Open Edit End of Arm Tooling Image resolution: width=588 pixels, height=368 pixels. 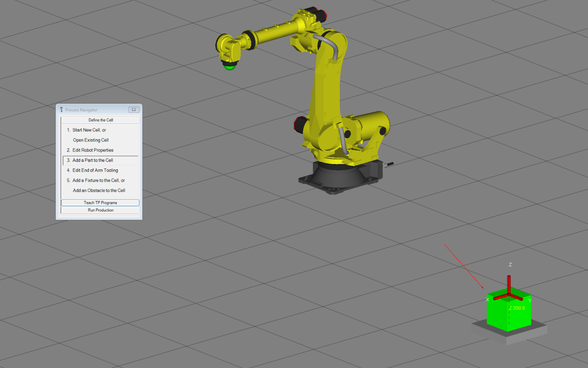point(95,170)
